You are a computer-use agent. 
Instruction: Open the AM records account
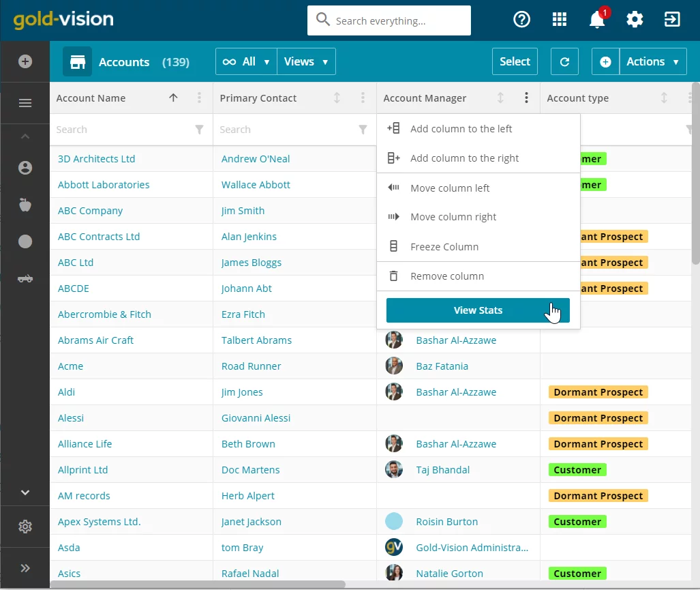(84, 496)
